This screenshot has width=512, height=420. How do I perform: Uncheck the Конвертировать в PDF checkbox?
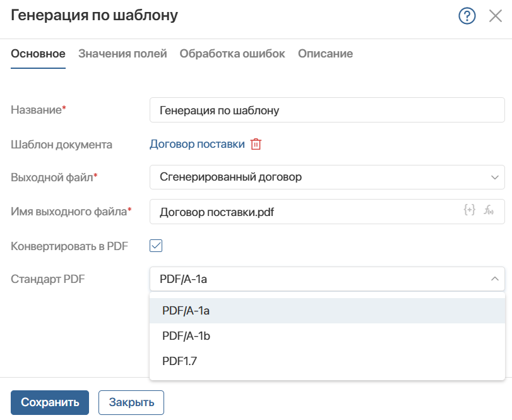coord(156,246)
